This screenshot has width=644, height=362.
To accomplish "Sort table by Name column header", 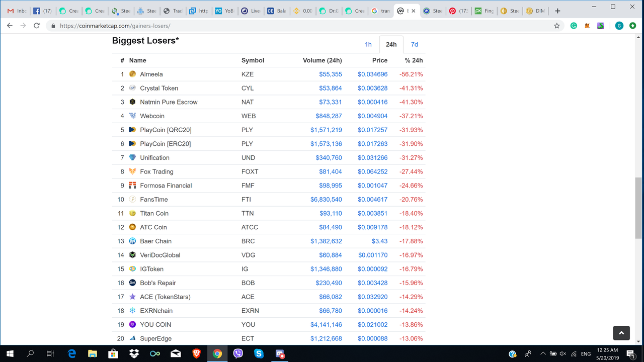I will (138, 60).
